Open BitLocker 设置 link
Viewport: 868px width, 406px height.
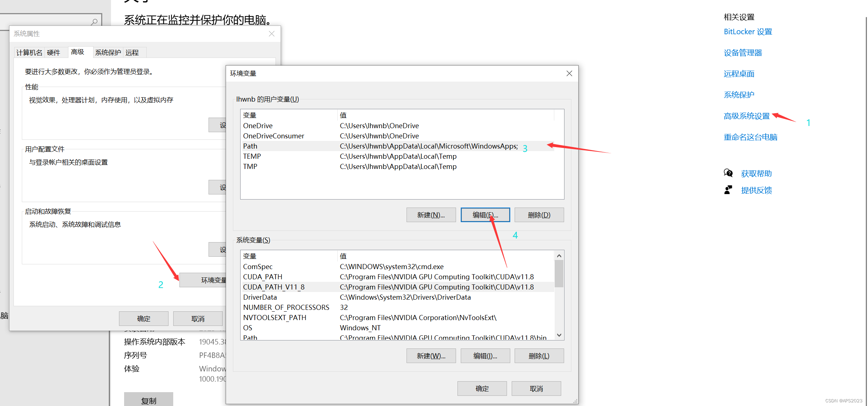(x=748, y=32)
